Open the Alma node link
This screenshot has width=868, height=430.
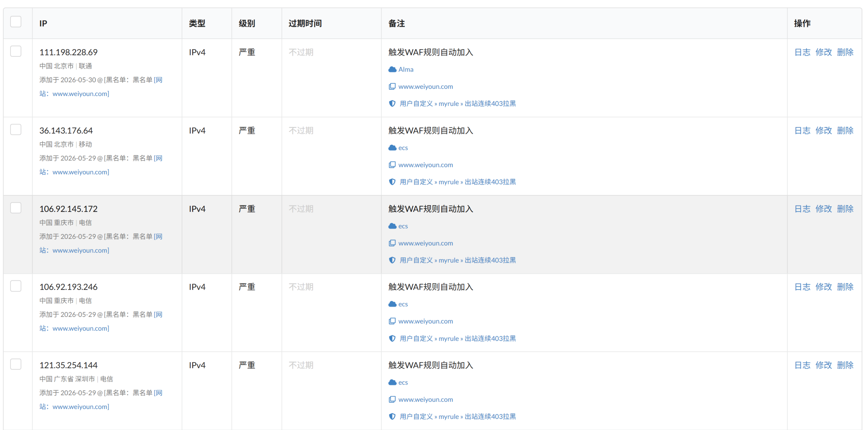click(406, 69)
